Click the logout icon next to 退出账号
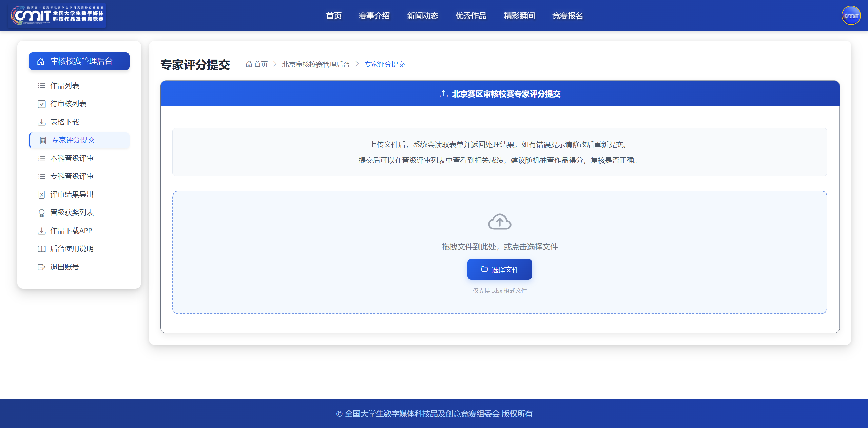The image size is (868, 428). point(41,267)
